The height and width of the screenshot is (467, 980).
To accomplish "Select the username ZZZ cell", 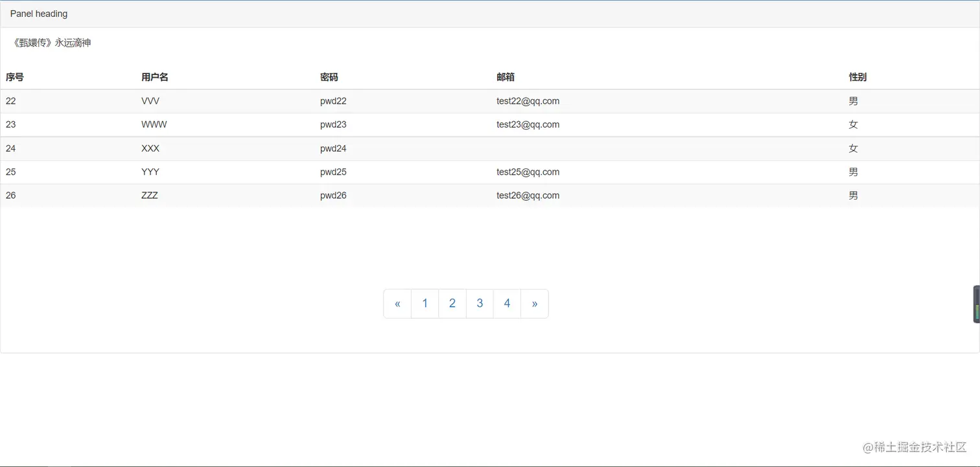I will pos(150,195).
